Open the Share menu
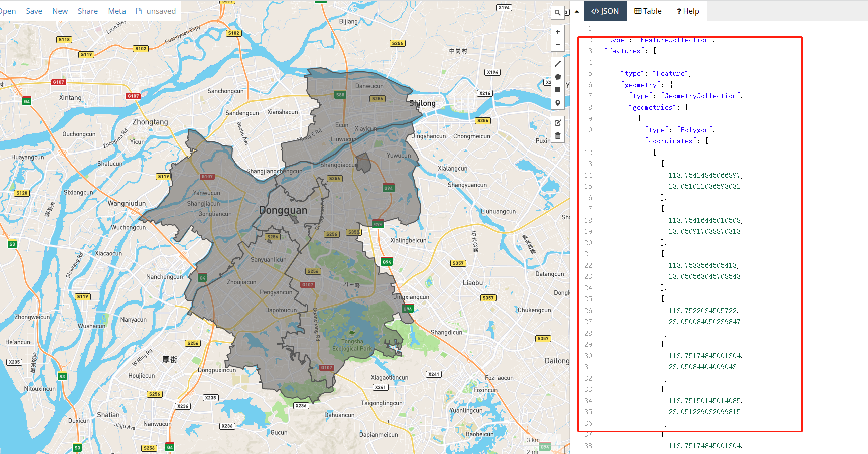868x454 pixels. click(x=88, y=11)
